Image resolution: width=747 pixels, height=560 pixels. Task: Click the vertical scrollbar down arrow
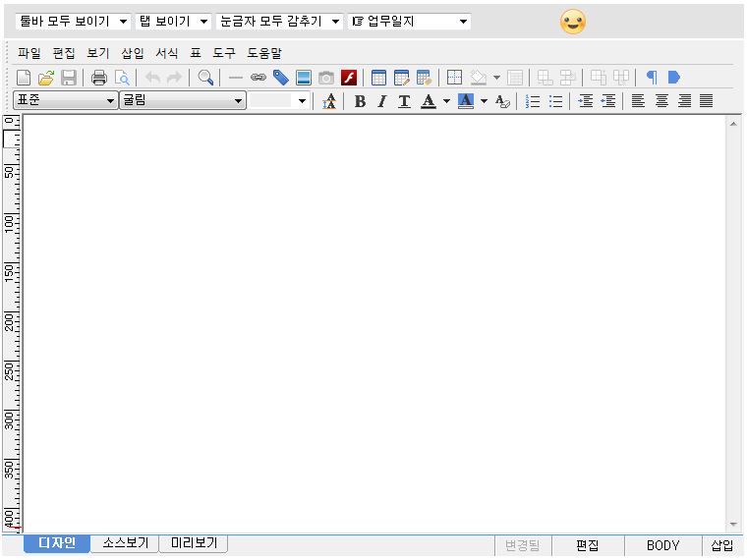(x=733, y=525)
